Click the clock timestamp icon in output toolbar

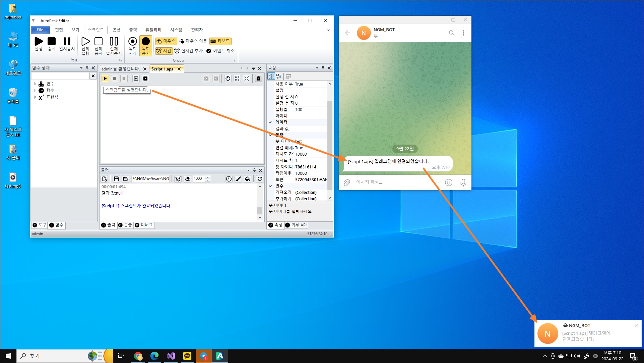[229, 179]
